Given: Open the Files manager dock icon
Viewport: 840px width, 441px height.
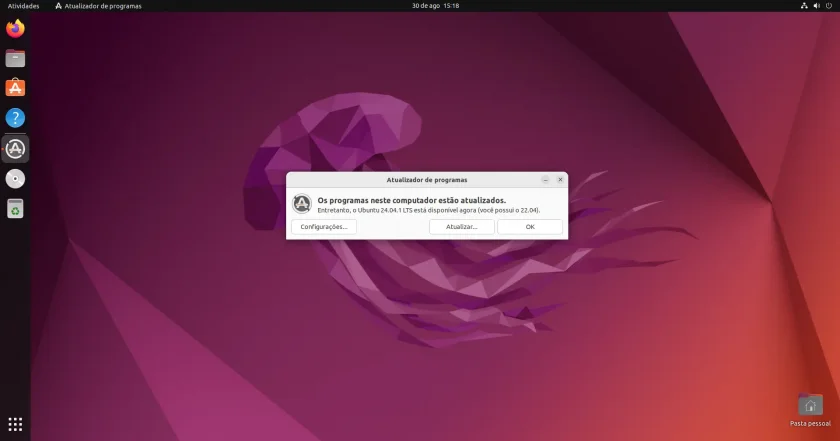Looking at the screenshot, I should pyautogui.click(x=15, y=58).
